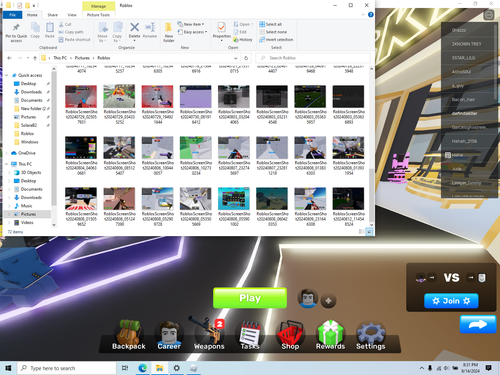This screenshot has width=500, height=375.
Task: Open the Copy to dropdown
Action: click(x=117, y=32)
